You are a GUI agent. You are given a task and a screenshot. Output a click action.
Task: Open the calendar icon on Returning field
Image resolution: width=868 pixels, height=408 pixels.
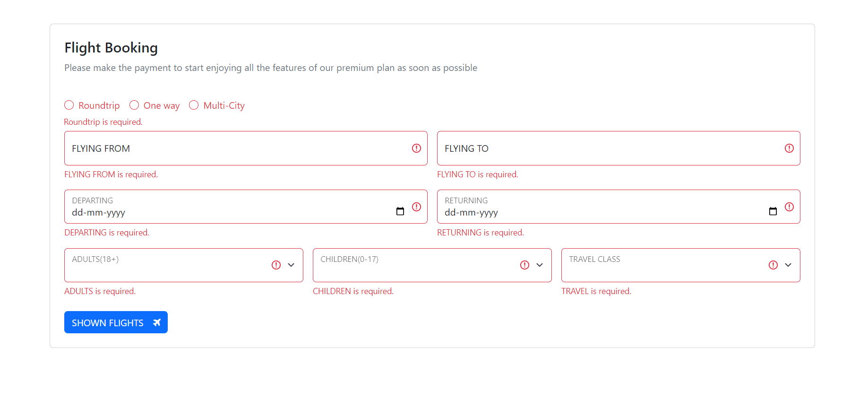coord(773,211)
